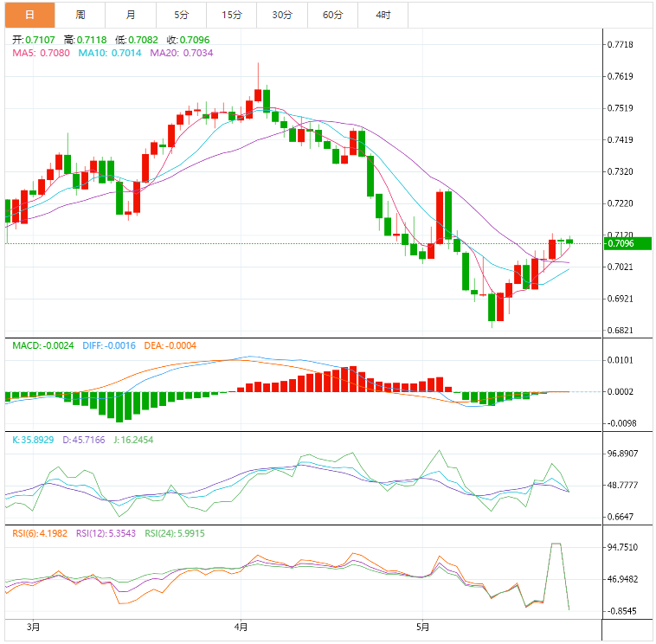The height and width of the screenshot is (644, 656).
Task: Click the DIFF value label
Action: [108, 345]
